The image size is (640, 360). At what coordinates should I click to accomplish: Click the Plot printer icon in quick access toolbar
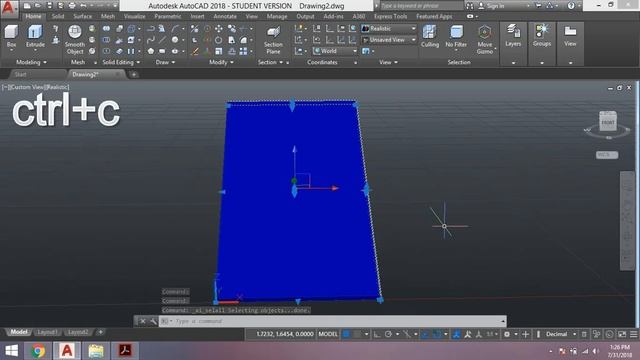pyautogui.click(x=72, y=6)
